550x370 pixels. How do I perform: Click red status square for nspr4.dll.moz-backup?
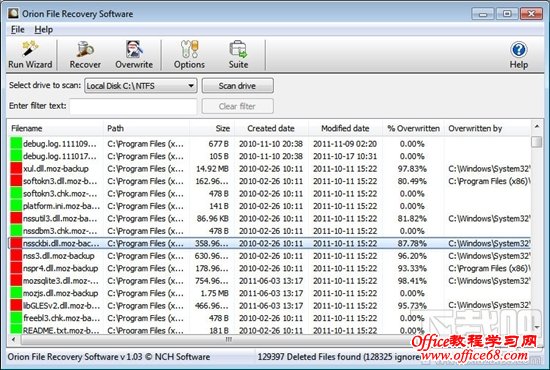pyautogui.click(x=16, y=268)
